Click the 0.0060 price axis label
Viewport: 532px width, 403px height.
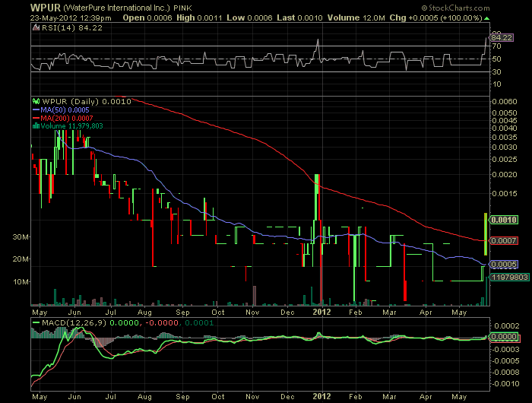pyautogui.click(x=504, y=102)
